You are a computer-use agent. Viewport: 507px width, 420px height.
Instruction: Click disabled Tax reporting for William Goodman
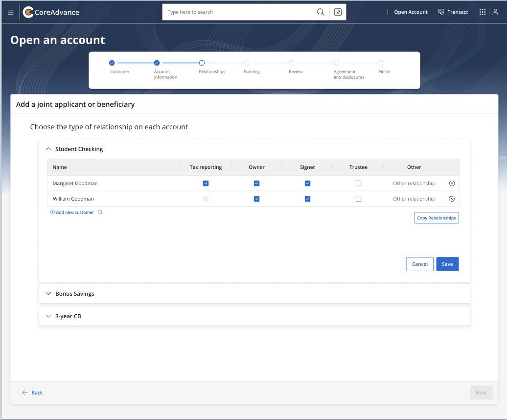pyautogui.click(x=206, y=199)
